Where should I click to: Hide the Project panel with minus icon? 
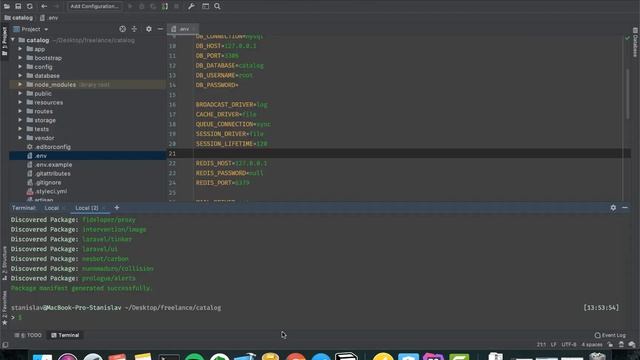tap(160, 29)
